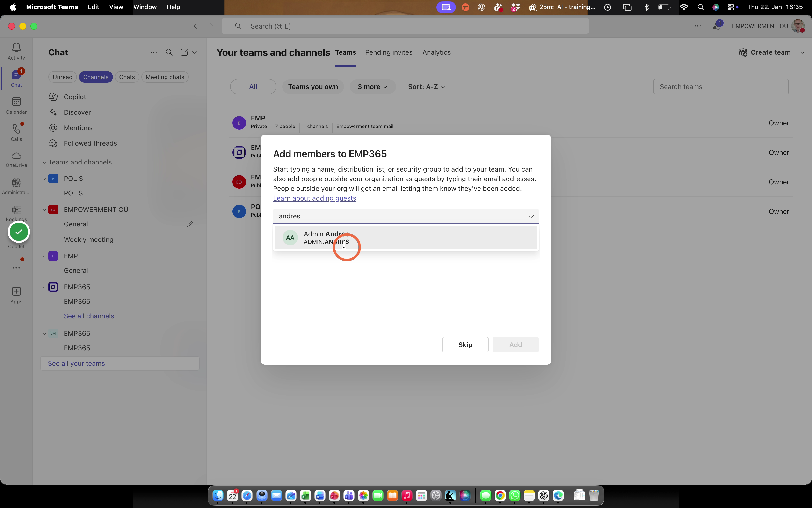Viewport: 812px width, 508px height.
Task: Focus the main Search bar
Action: (405, 26)
